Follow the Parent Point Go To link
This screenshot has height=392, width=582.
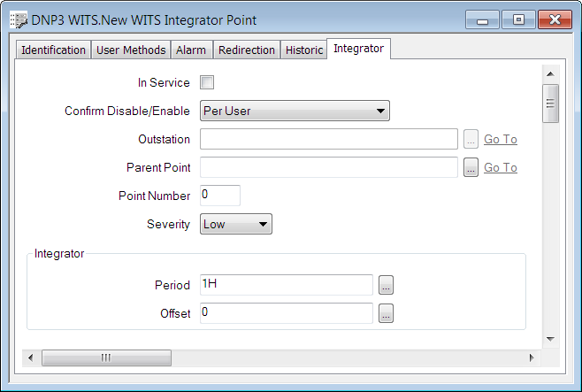[x=500, y=168]
